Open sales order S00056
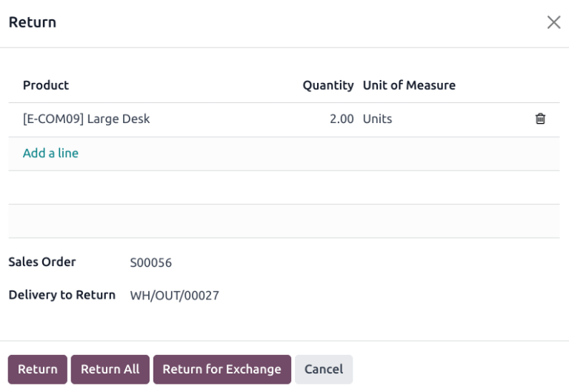 pyautogui.click(x=150, y=262)
